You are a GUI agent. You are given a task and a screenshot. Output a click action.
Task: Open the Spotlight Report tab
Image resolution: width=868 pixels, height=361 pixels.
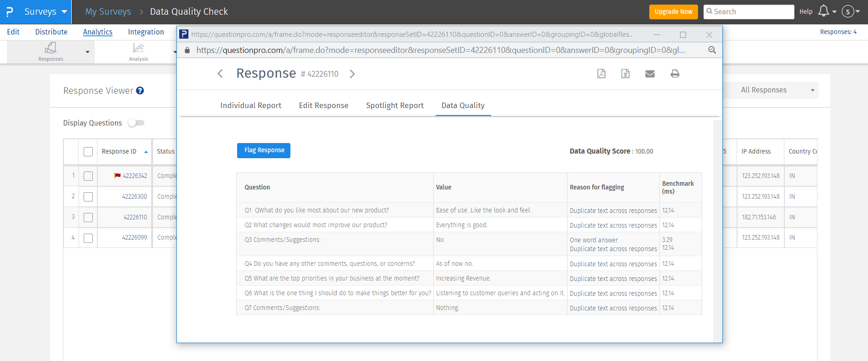395,105
